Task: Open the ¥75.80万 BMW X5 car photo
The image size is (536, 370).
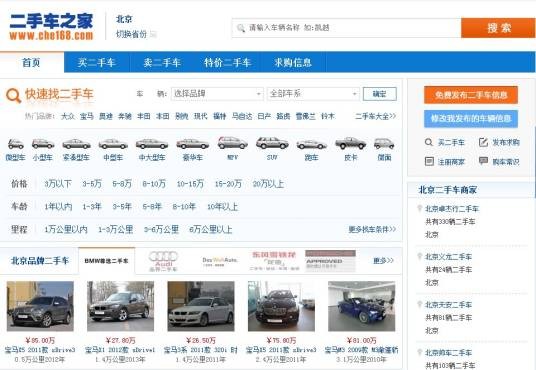Action: [281, 306]
